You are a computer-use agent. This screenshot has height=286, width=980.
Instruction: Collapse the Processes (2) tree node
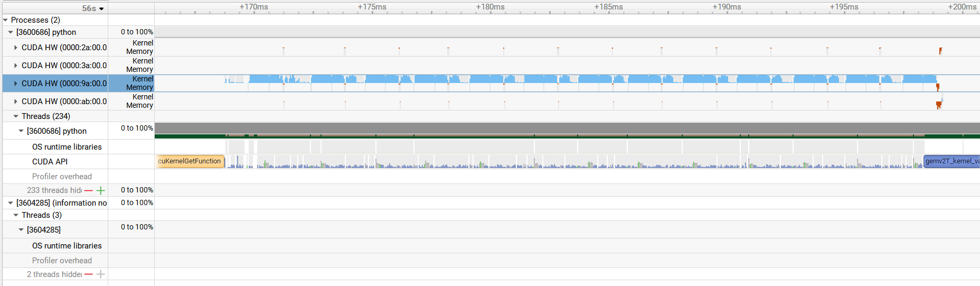coord(6,20)
